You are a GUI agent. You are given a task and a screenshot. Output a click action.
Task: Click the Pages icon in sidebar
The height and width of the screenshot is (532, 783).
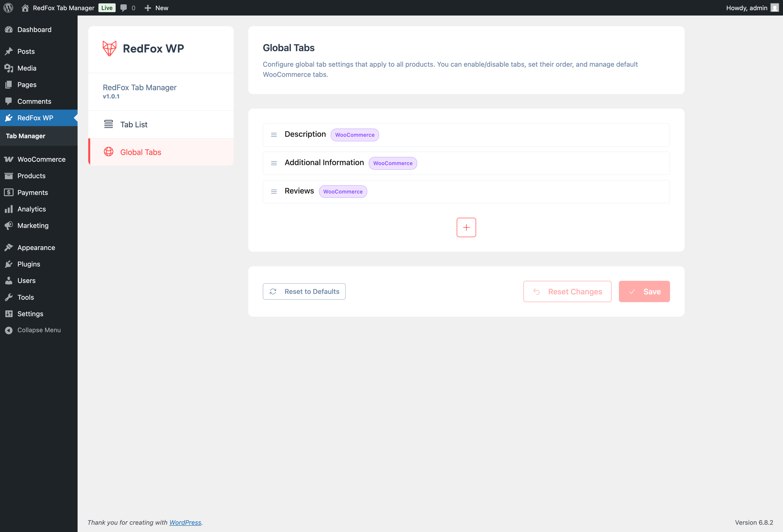coord(9,85)
